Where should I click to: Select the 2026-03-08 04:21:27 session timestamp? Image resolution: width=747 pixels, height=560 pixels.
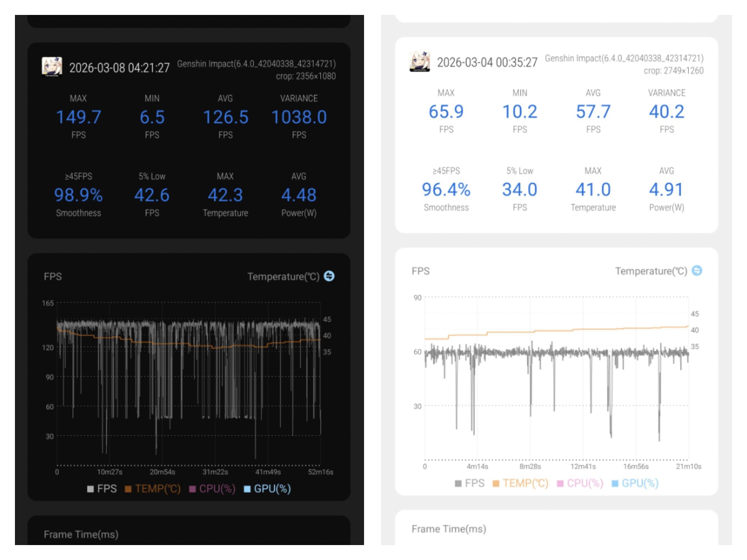[x=119, y=68]
